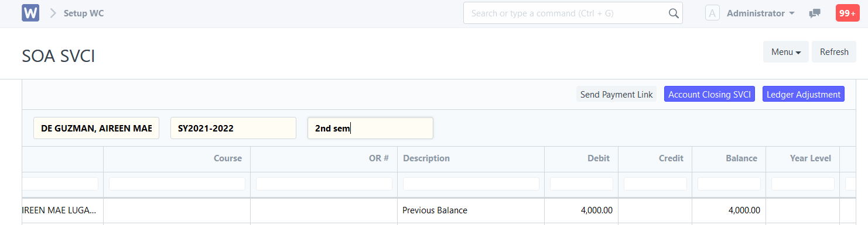868x225 pixels.
Task: Open the Menu dropdown button
Action: (x=785, y=52)
